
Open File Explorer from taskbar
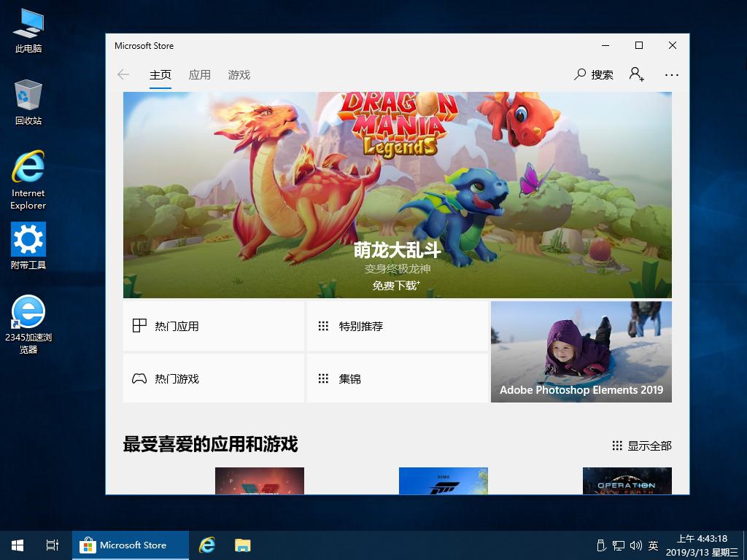coord(242,545)
